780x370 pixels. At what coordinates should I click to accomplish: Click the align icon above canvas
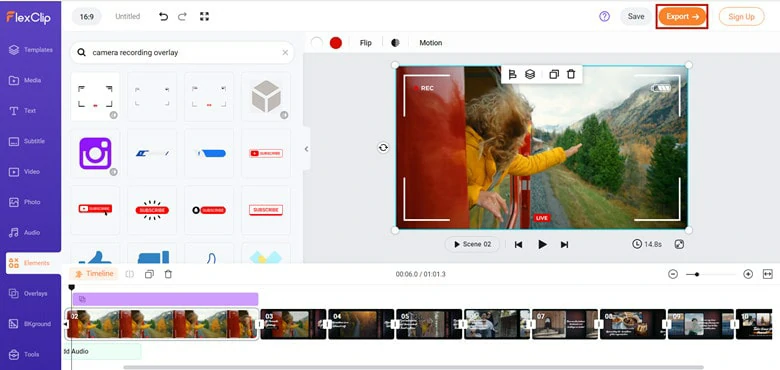coord(512,75)
